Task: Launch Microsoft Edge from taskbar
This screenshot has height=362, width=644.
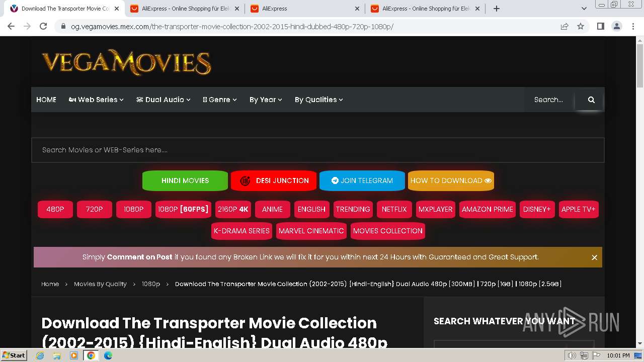Action: (108, 355)
